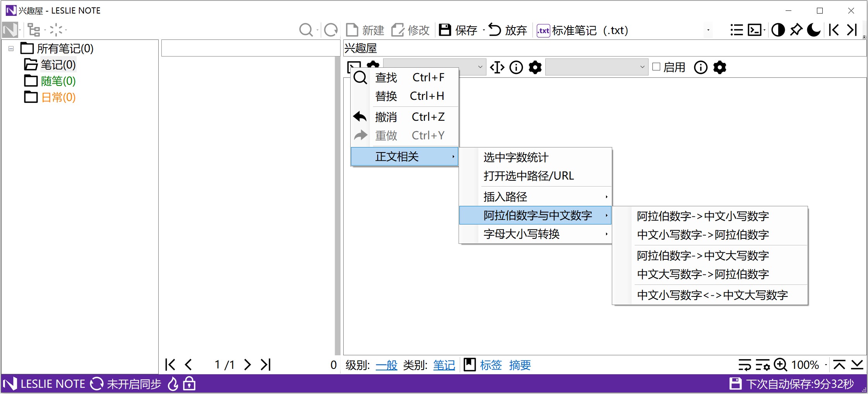Toggle the half-circle contrast icon
This screenshot has height=394, width=868.
pyautogui.click(x=778, y=30)
